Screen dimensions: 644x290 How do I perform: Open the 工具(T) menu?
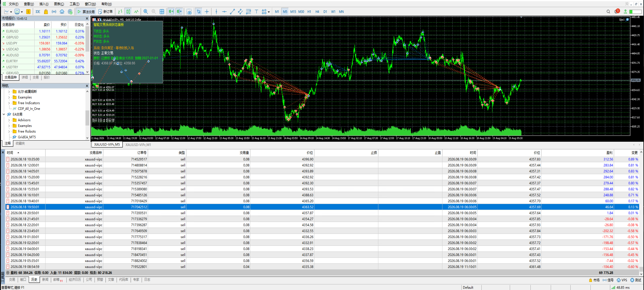[74, 4]
